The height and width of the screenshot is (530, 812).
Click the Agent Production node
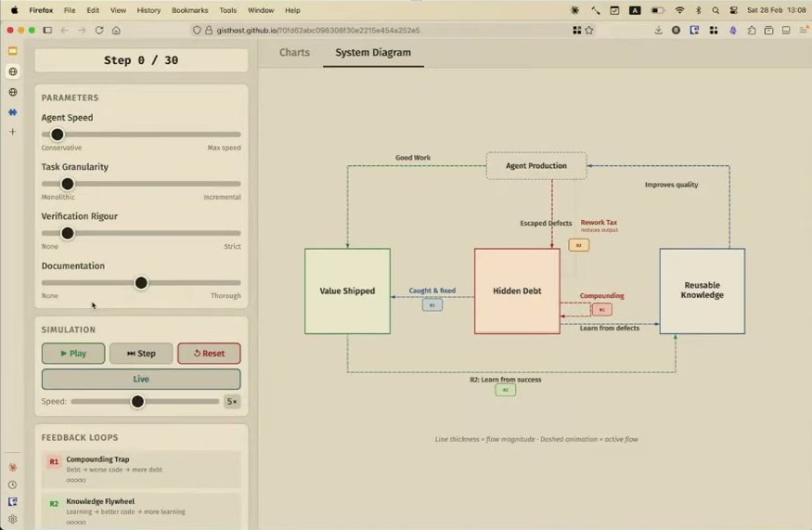[536, 166]
